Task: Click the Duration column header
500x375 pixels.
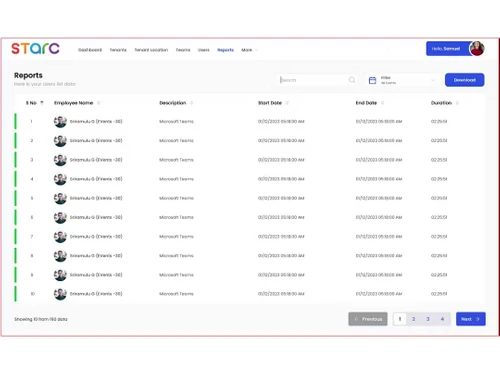Action: click(x=441, y=103)
